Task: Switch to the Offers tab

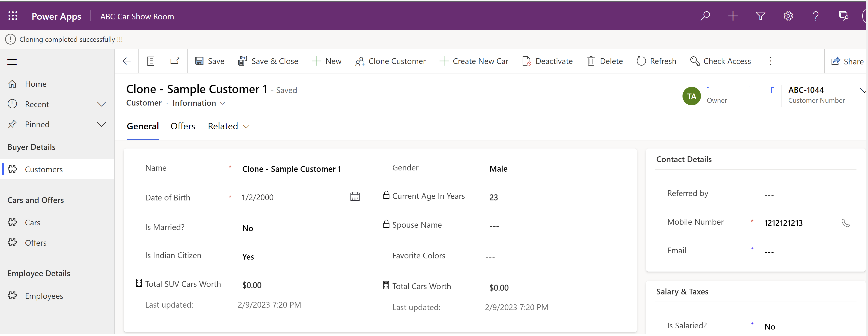Action: tap(183, 126)
